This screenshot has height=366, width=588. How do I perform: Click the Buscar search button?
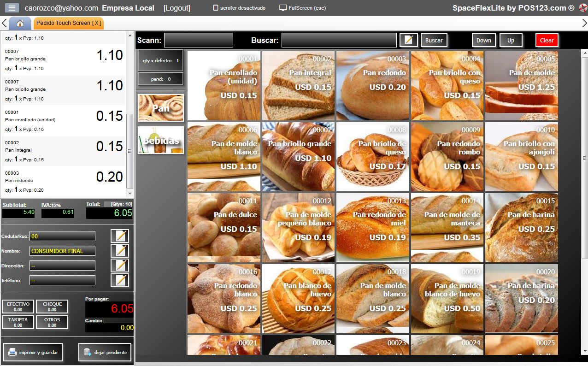click(x=434, y=40)
